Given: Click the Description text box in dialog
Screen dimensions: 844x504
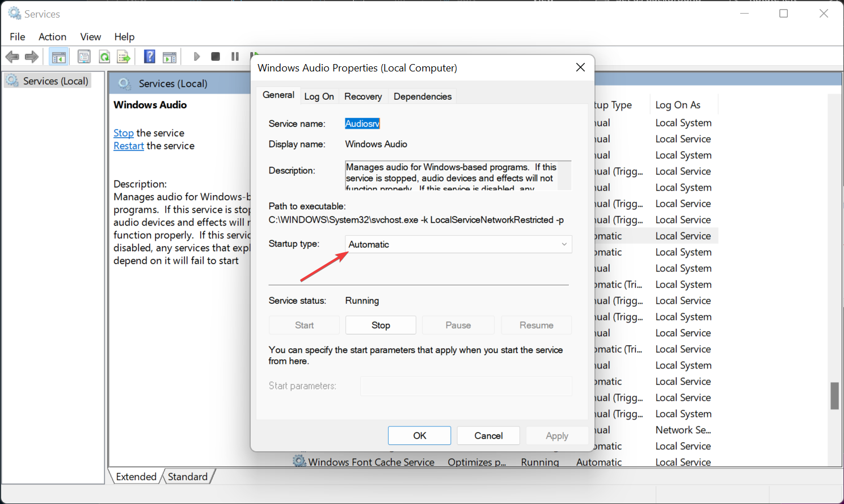Looking at the screenshot, I should tap(458, 176).
